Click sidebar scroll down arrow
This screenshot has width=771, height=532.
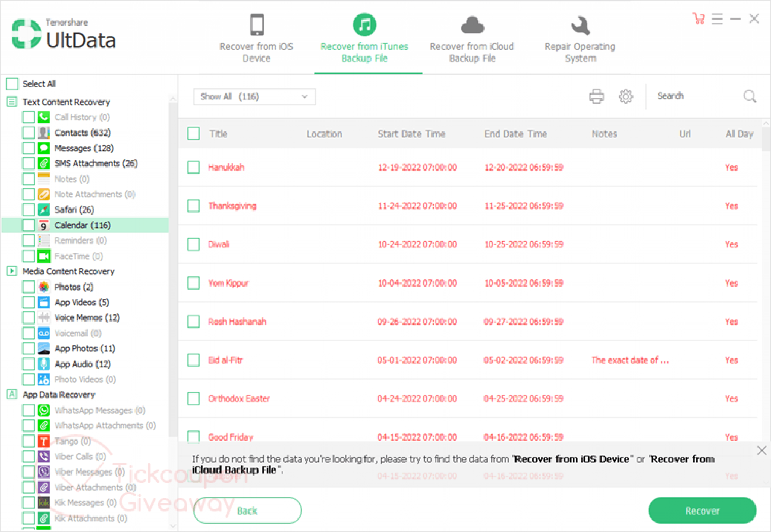[x=173, y=526]
